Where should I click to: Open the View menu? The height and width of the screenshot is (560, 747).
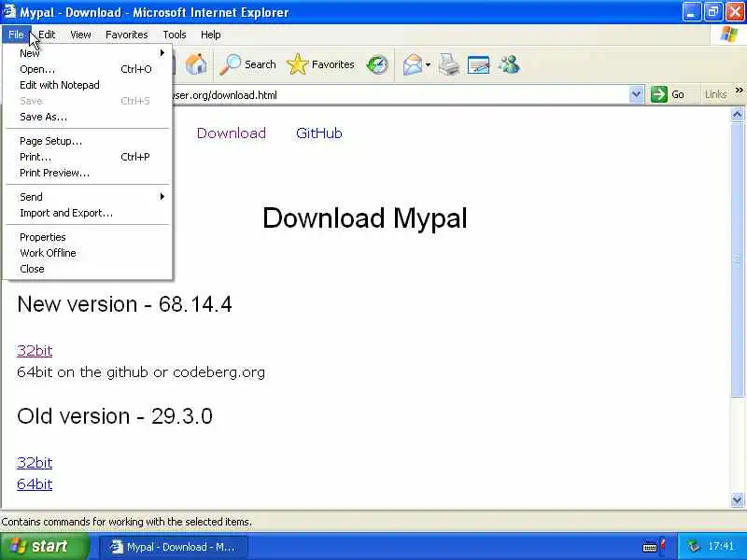pos(80,35)
